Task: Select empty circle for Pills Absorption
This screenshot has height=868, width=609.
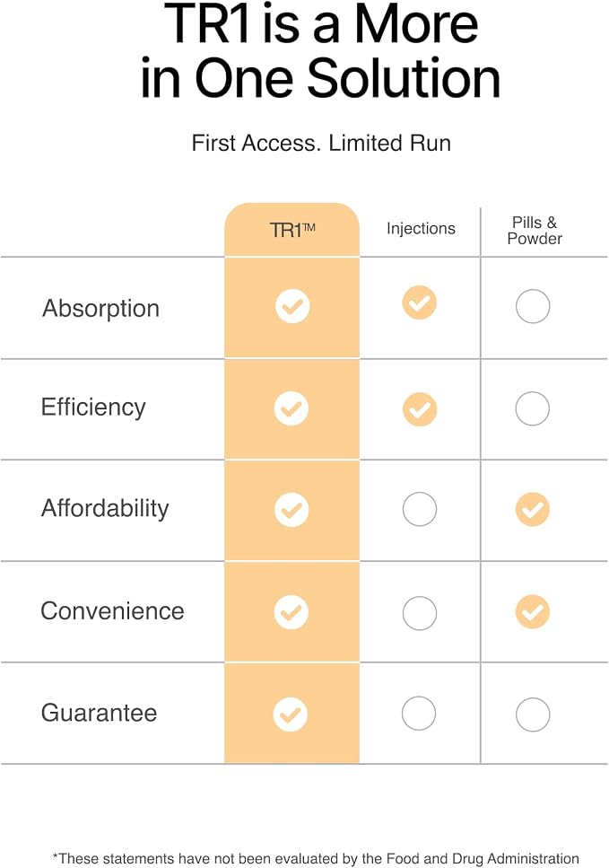Action: tap(533, 306)
